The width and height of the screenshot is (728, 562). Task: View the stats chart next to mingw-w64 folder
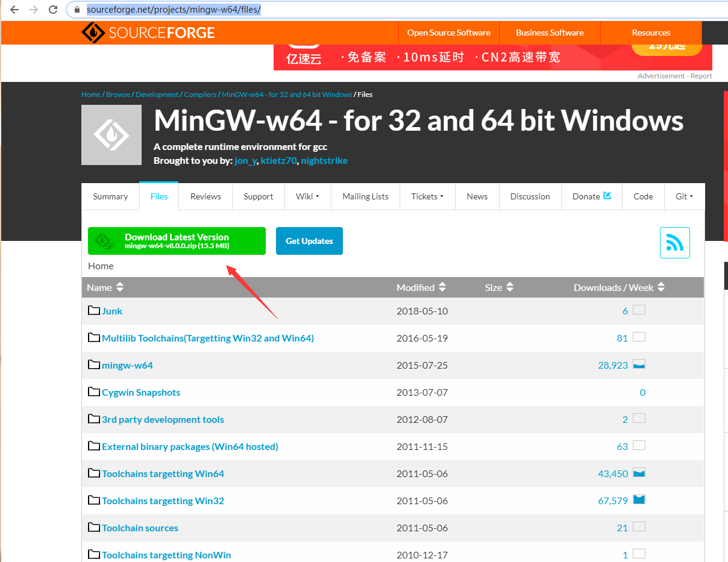pos(638,364)
